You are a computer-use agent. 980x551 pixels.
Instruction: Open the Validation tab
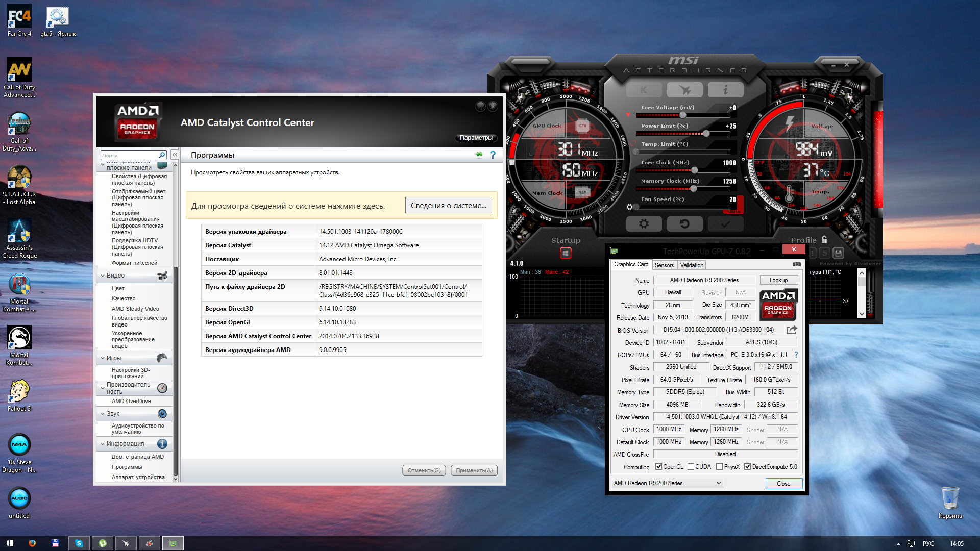(x=692, y=265)
